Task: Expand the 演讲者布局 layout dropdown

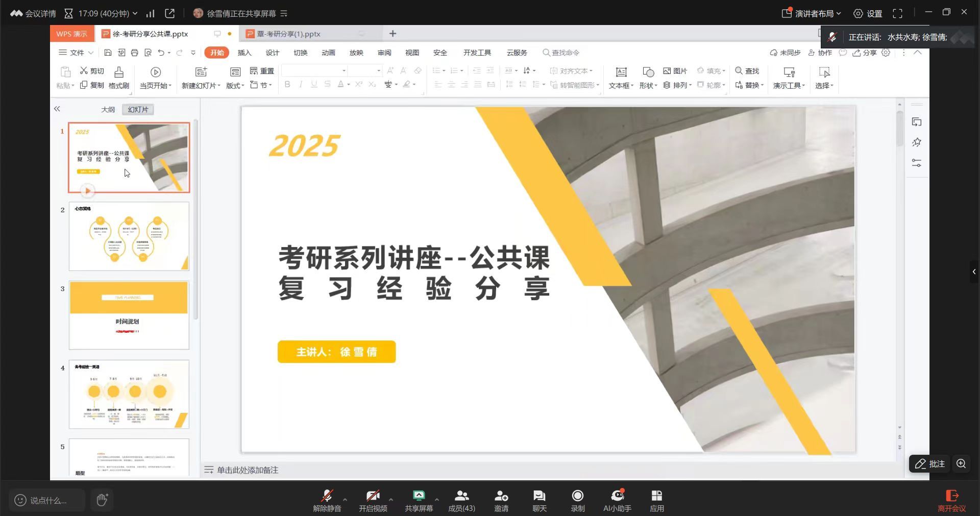Action: (x=812, y=14)
